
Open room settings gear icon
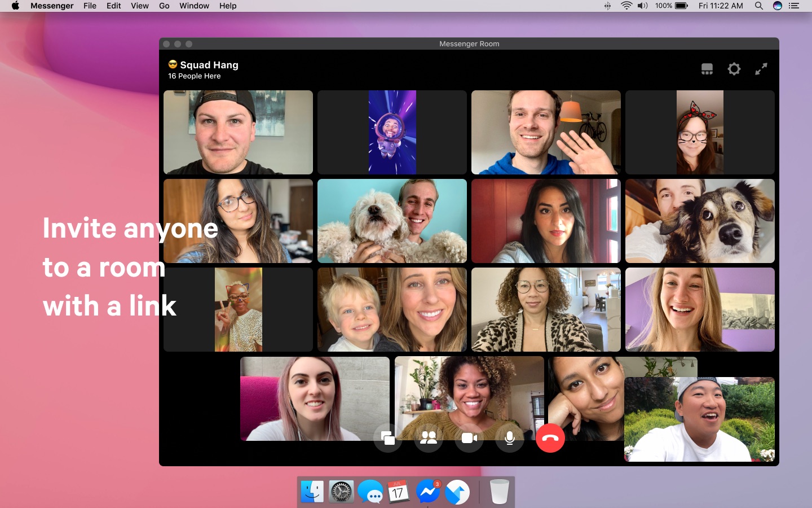(x=734, y=69)
